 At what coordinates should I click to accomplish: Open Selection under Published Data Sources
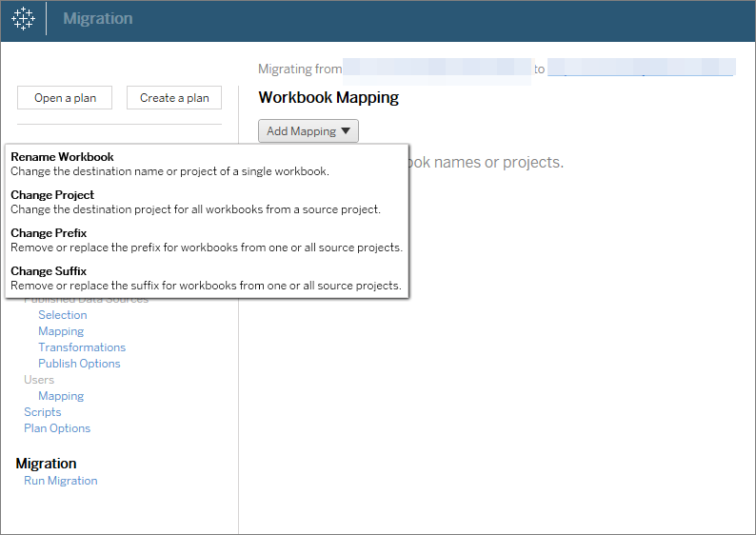[x=62, y=315]
